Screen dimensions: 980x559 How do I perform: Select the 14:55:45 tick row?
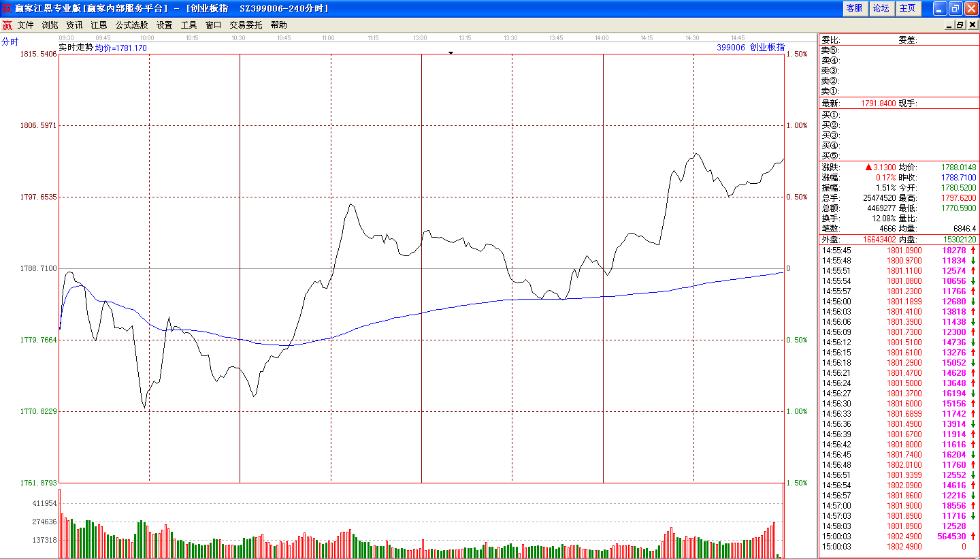tap(898, 251)
